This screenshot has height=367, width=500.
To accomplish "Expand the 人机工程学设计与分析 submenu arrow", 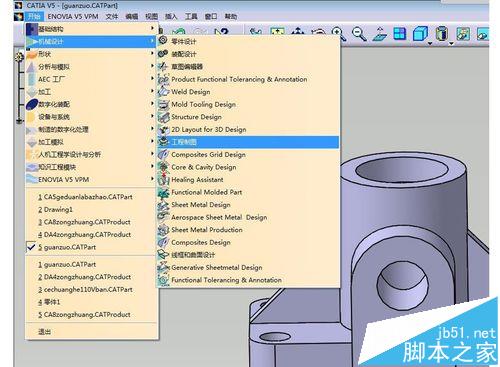I will tap(152, 154).
